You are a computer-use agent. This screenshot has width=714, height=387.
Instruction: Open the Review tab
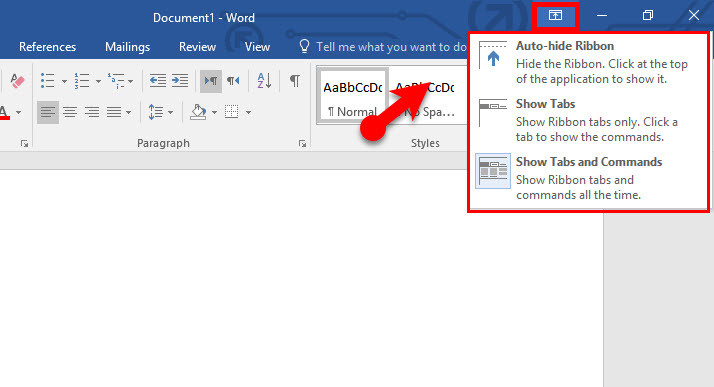[x=197, y=47]
